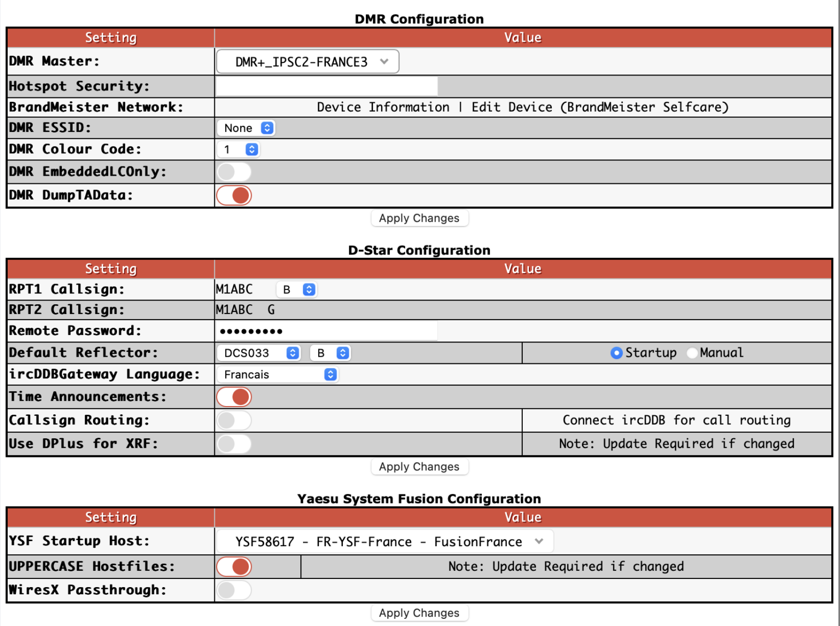Apply Changes for DMR Configuration
Screen dimensions: 840x626
pyautogui.click(x=419, y=218)
